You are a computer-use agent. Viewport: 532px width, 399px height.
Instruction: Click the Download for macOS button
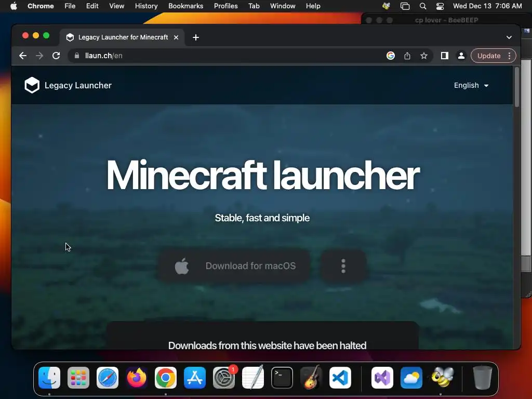(x=234, y=266)
